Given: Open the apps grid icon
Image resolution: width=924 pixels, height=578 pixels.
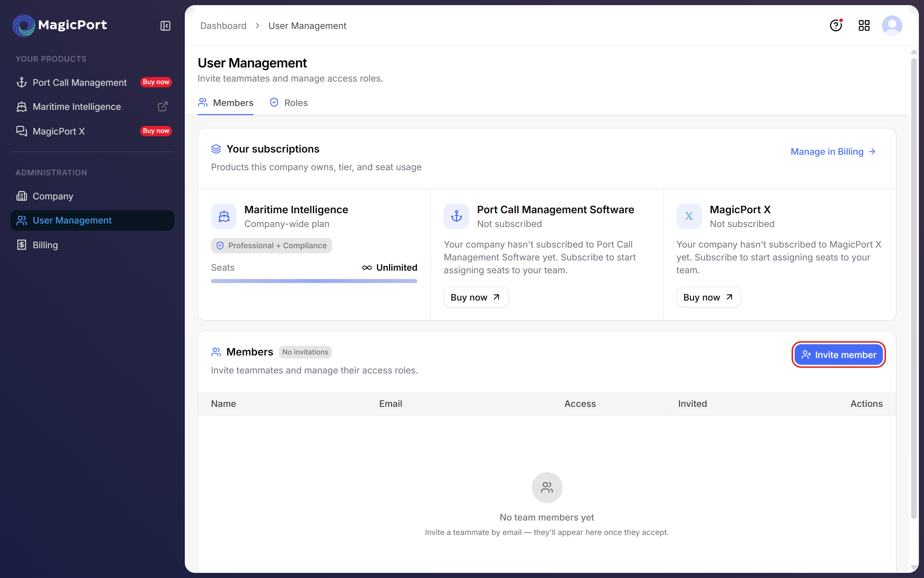Looking at the screenshot, I should point(864,26).
